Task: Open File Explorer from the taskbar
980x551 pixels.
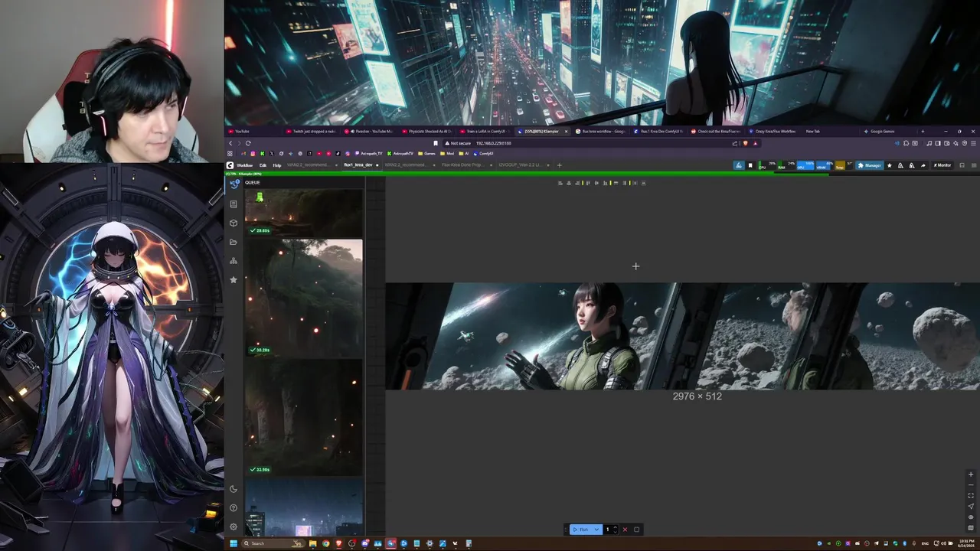Action: [x=312, y=543]
